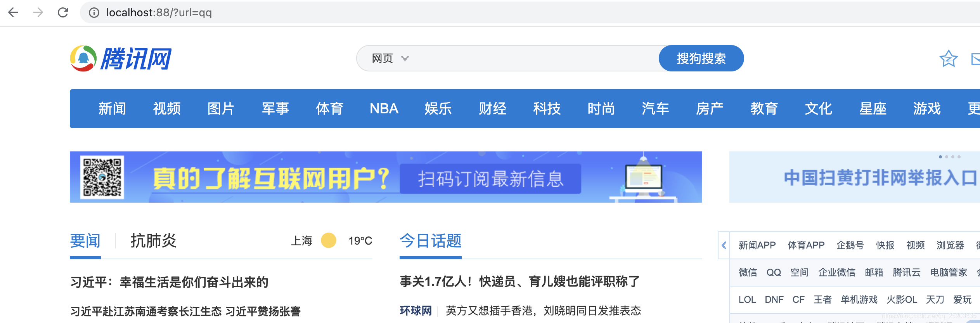The height and width of the screenshot is (323, 980).
Task: Open the 体育 navigation item
Action: [329, 108]
